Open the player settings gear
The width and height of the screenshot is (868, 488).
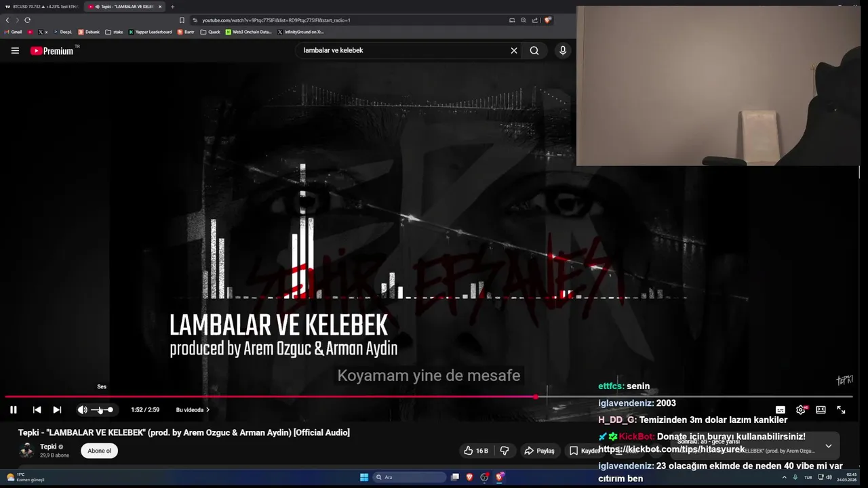801,409
